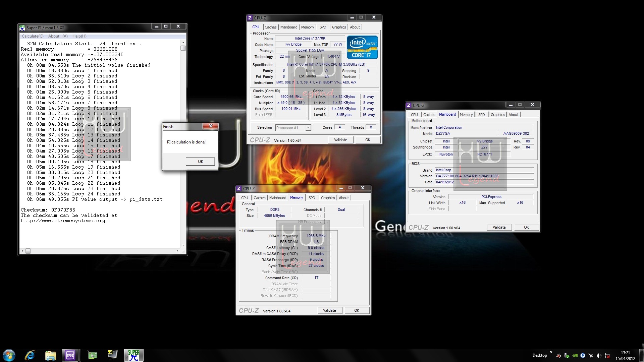644x362 pixels.
Task: Click the BIOS Version field GAZ7710H
Action: click(484, 176)
